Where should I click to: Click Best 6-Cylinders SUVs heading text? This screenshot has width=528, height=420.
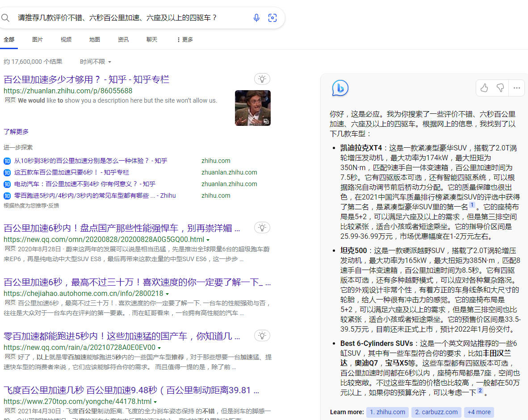(377, 344)
